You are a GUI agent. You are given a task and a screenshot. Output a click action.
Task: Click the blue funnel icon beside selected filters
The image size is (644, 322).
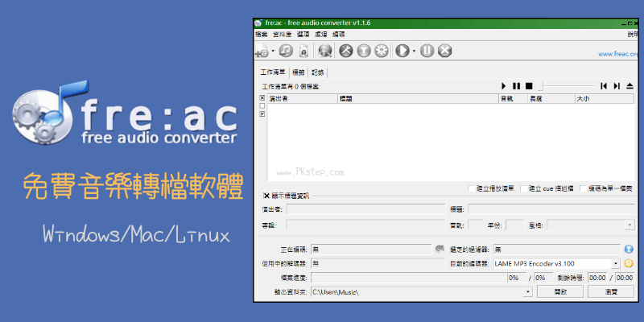point(629,249)
